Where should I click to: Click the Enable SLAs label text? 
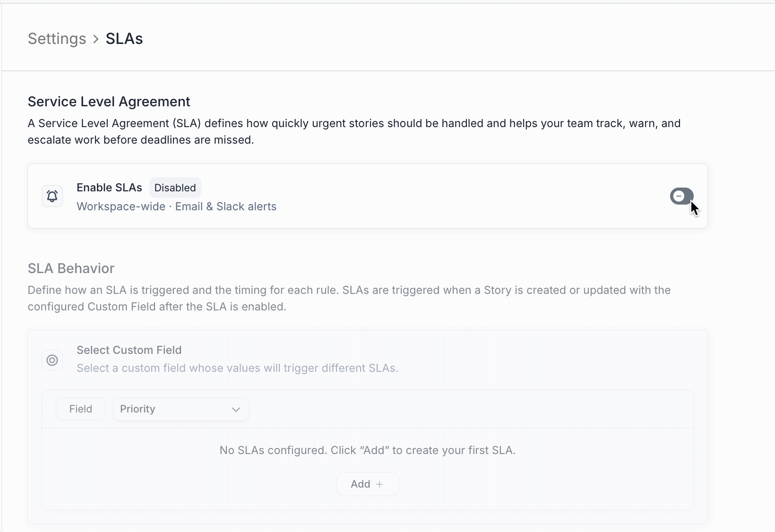pos(109,188)
